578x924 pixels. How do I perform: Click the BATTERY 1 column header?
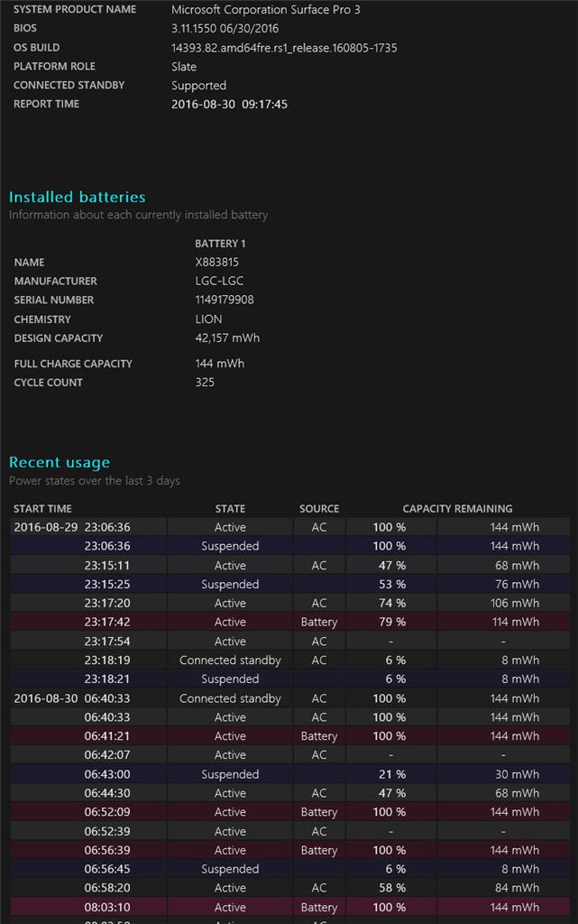[220, 244]
